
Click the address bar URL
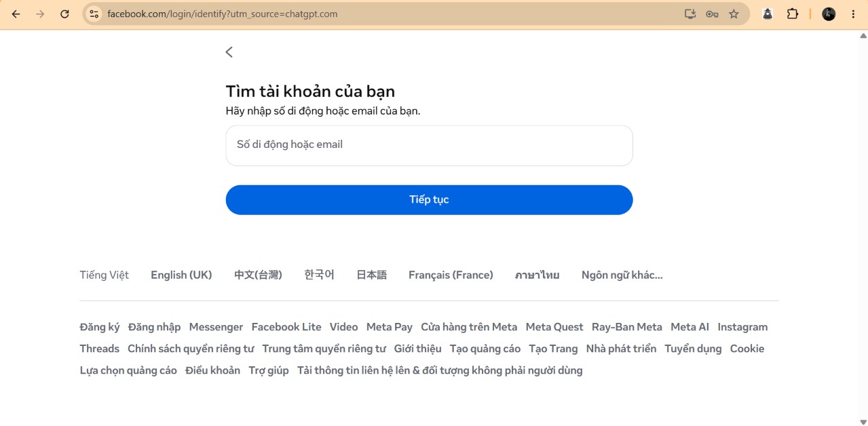coord(223,14)
